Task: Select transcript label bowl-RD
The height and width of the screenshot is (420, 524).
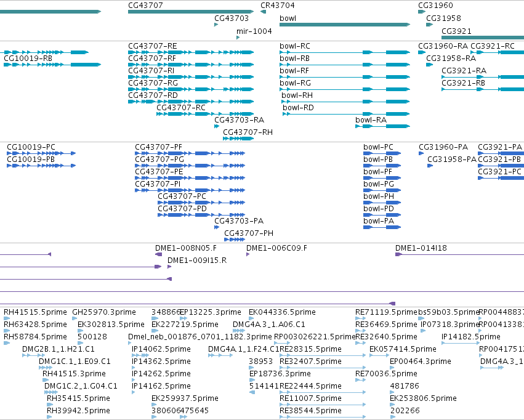Action: point(298,108)
